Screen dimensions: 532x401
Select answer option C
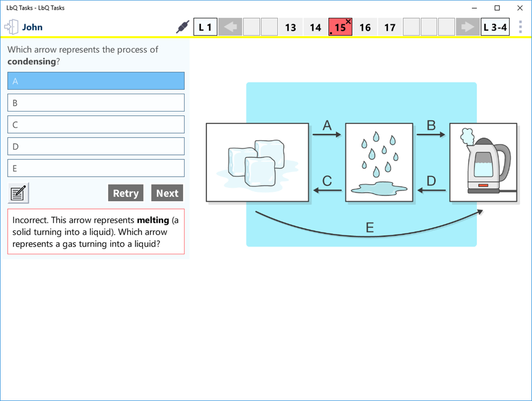(x=96, y=124)
